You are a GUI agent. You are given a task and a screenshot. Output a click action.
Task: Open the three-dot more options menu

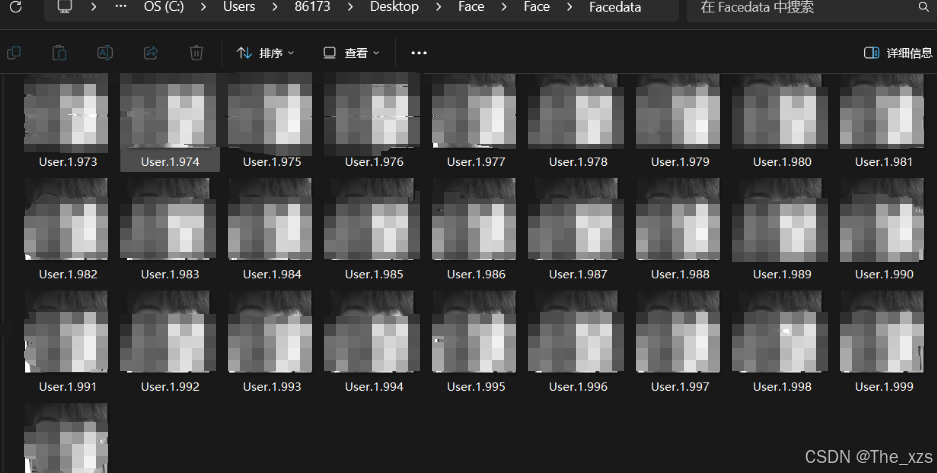(x=419, y=53)
